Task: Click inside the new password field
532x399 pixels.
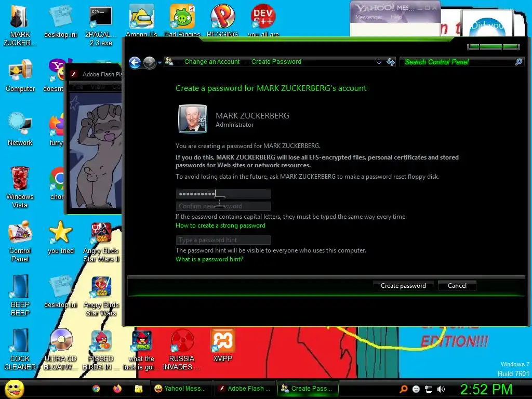Action: click(223, 194)
